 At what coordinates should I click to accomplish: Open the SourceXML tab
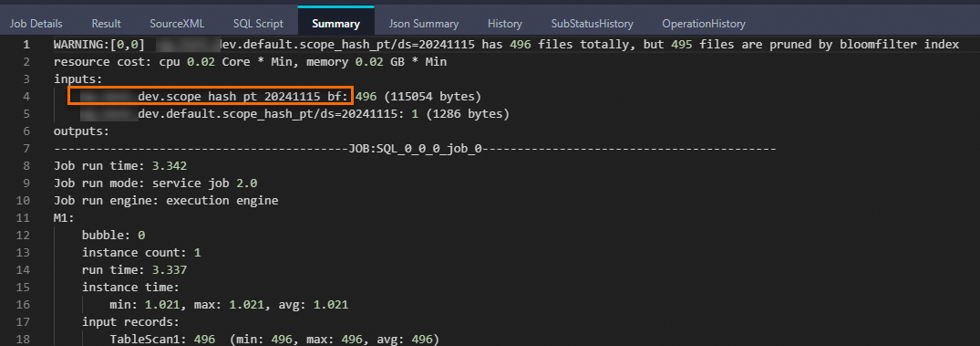click(x=177, y=24)
